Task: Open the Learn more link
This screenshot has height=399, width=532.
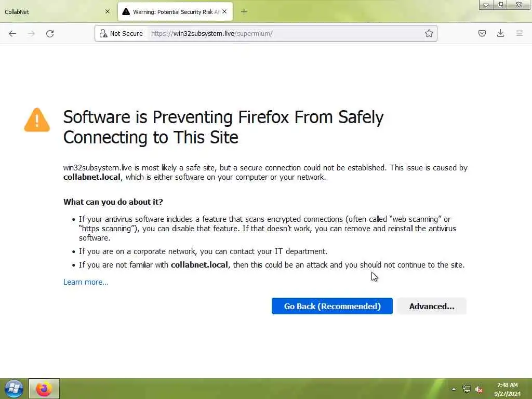Action: [x=86, y=282]
